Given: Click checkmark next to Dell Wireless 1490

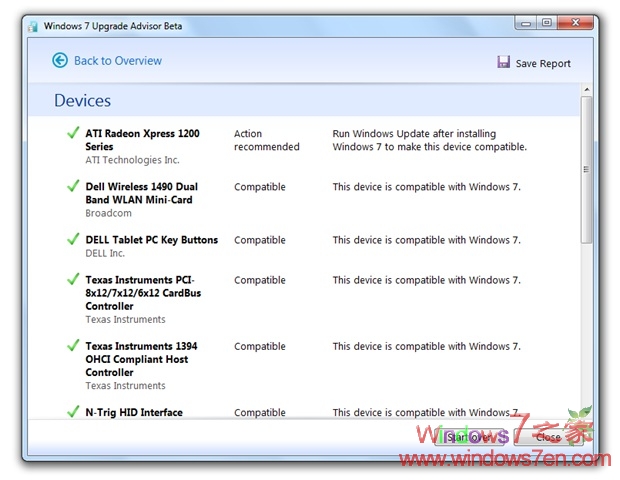Looking at the screenshot, I should 72,186.
